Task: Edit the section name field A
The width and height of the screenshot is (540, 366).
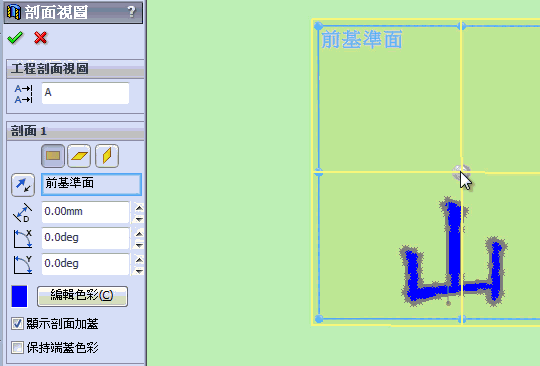Action: click(85, 93)
